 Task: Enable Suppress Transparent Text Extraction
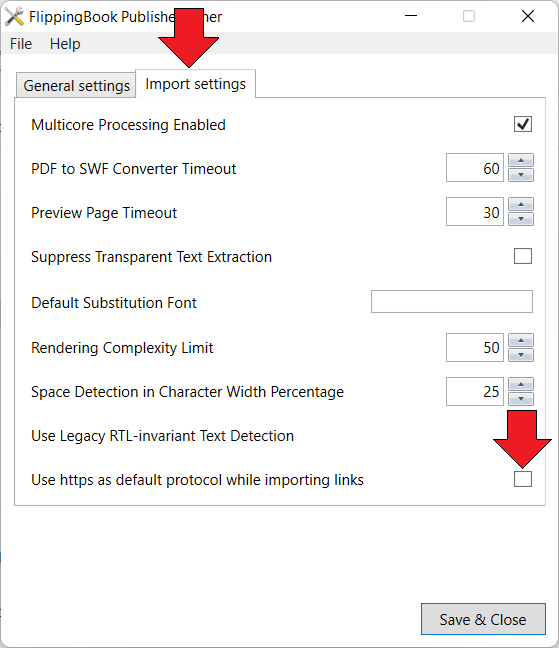[523, 256]
